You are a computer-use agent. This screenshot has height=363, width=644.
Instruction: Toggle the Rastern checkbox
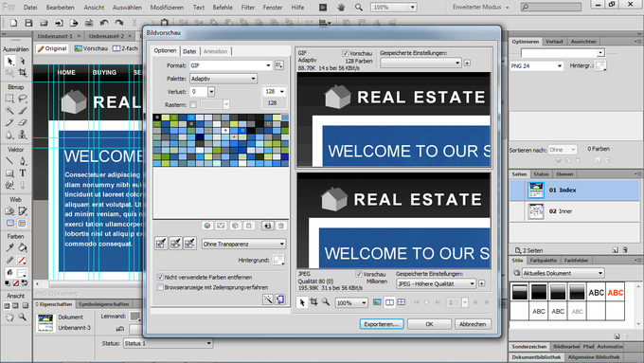click(193, 105)
